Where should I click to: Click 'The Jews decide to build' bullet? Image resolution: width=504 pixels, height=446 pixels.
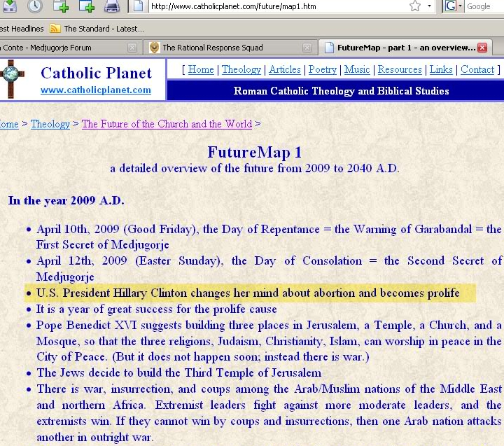pos(178,372)
